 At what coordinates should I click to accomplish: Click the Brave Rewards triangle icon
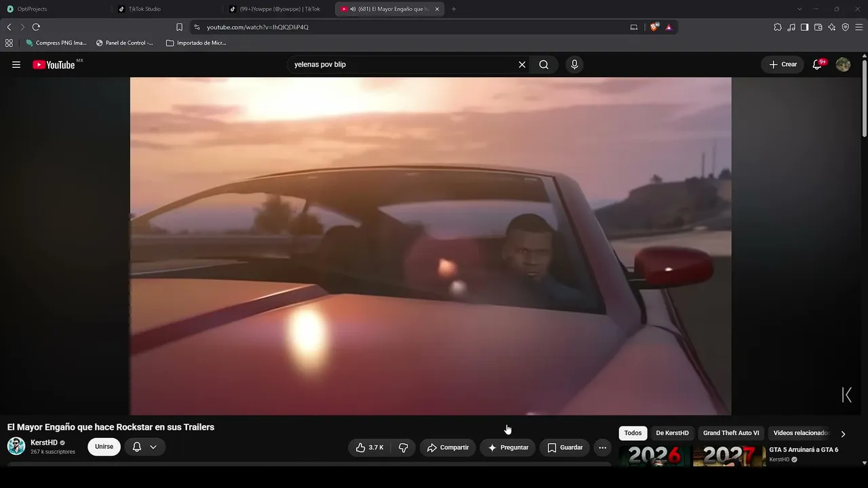(x=669, y=27)
